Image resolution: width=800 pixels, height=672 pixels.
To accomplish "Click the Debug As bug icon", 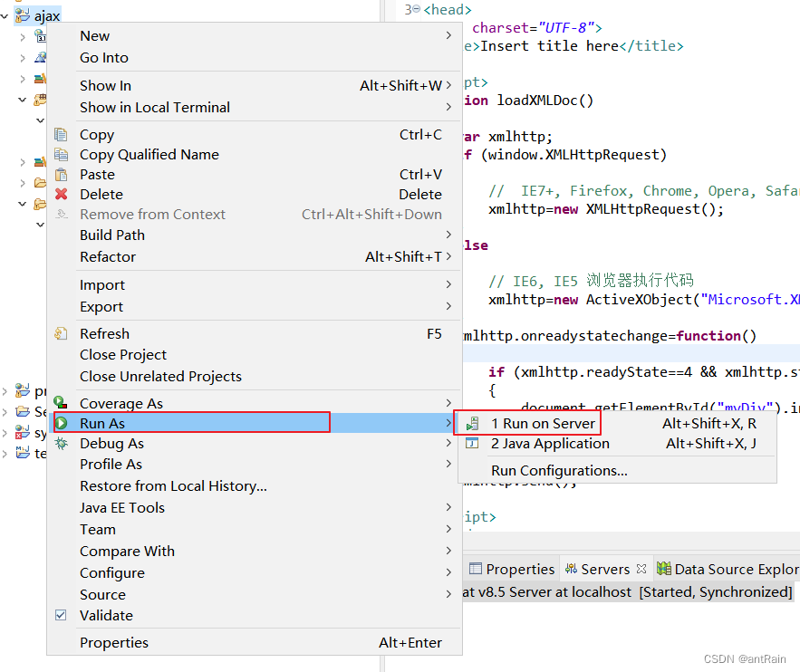I will pyautogui.click(x=62, y=443).
